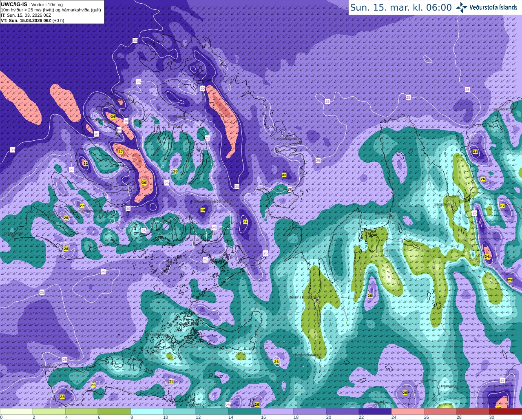Click the Siglufjörður station label
The height and width of the screenshot is (420, 522).
(501, 109)
